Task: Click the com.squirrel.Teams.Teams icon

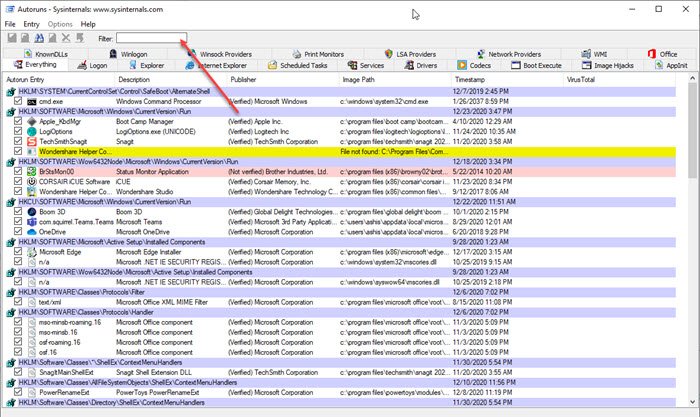Action: coord(31,222)
